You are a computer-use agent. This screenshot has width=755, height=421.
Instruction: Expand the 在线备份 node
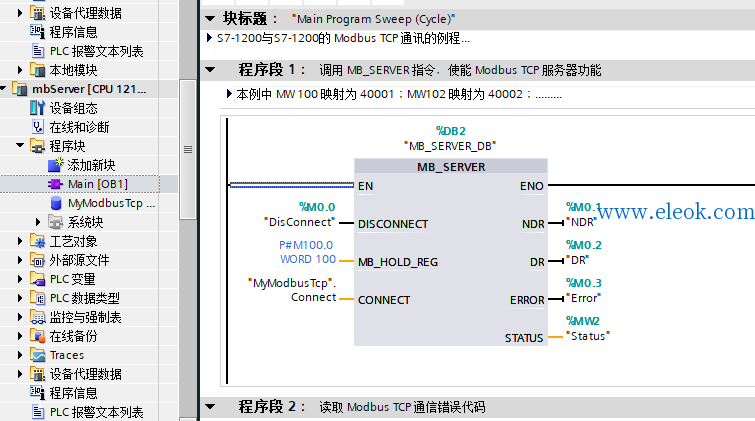20,336
